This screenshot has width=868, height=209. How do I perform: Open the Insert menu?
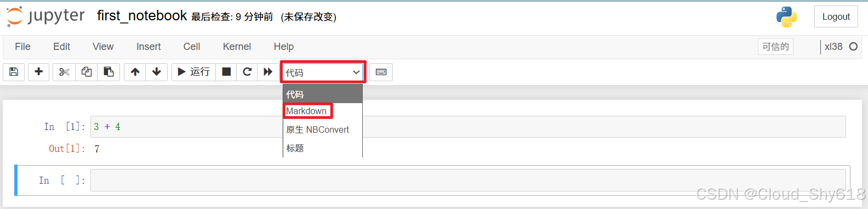(149, 47)
